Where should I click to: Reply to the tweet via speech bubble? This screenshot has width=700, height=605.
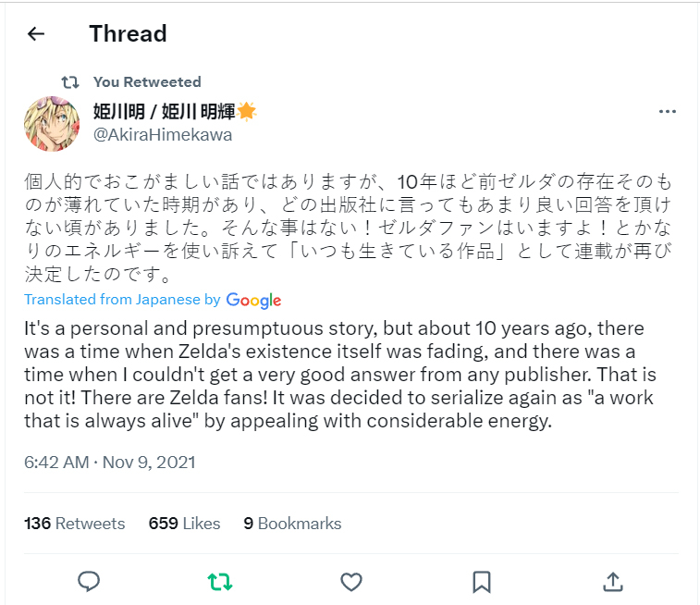tap(89, 581)
